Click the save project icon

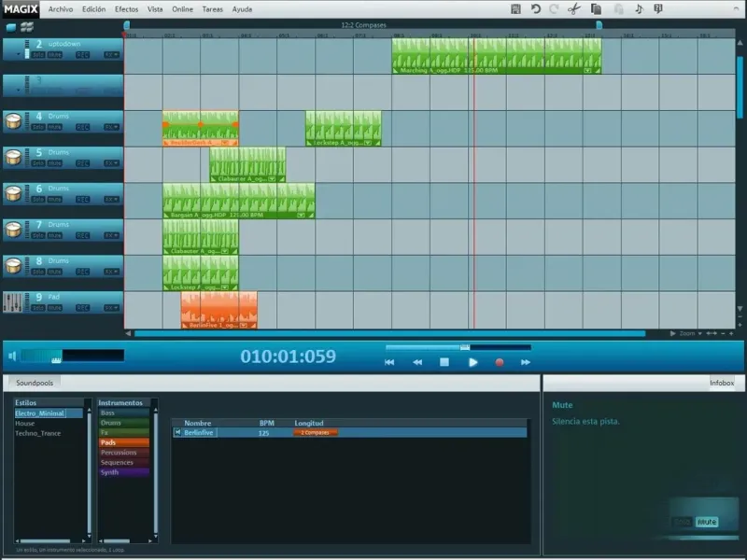(515, 9)
